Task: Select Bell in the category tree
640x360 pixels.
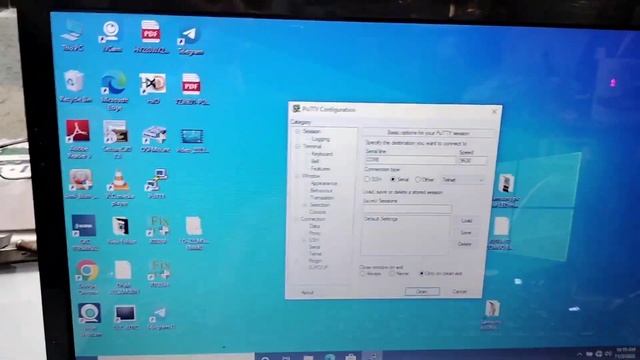Action: [x=315, y=161]
